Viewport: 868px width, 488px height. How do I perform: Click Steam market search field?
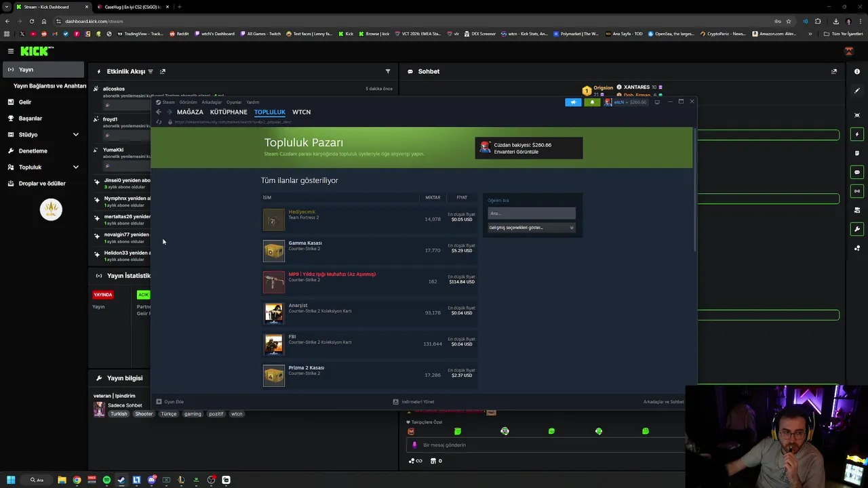point(531,213)
